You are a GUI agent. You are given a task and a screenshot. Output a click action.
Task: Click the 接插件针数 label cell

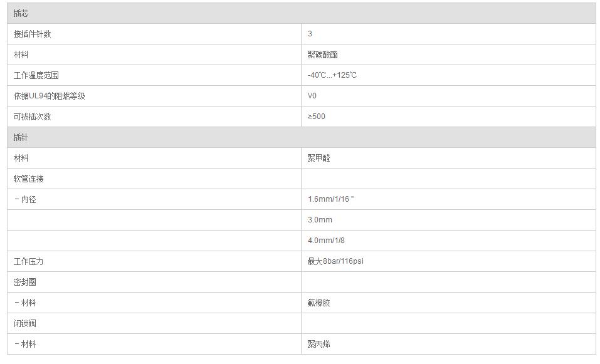tap(33, 34)
